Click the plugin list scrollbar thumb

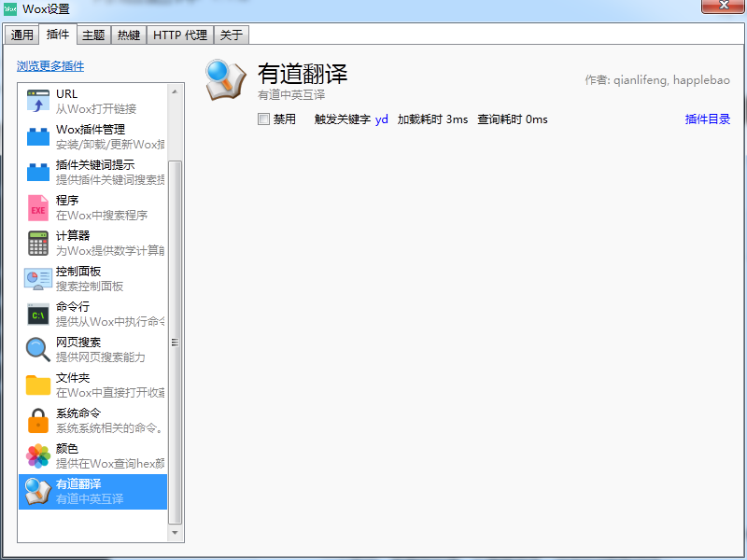175,343
